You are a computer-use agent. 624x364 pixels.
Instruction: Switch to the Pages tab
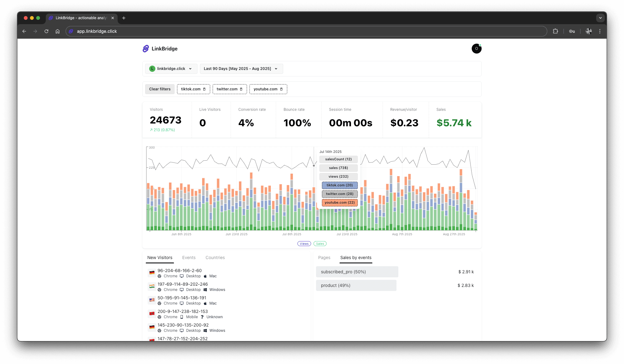pyautogui.click(x=324, y=258)
